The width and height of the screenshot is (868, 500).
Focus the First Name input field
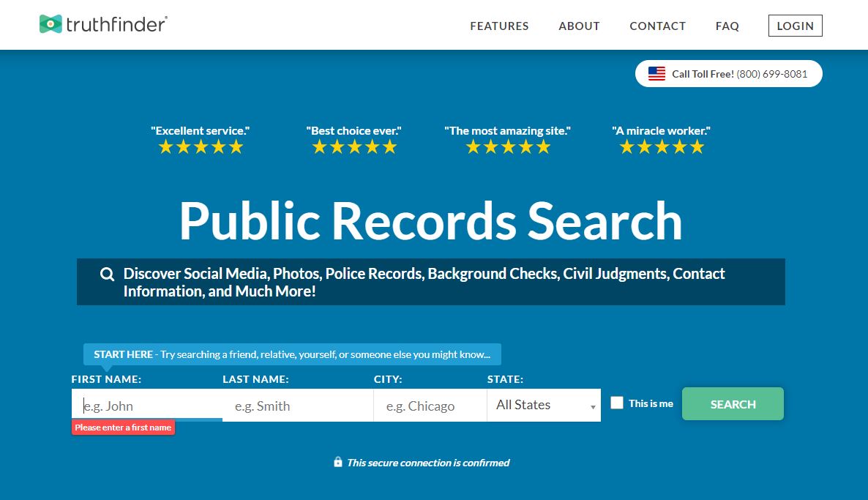click(146, 406)
